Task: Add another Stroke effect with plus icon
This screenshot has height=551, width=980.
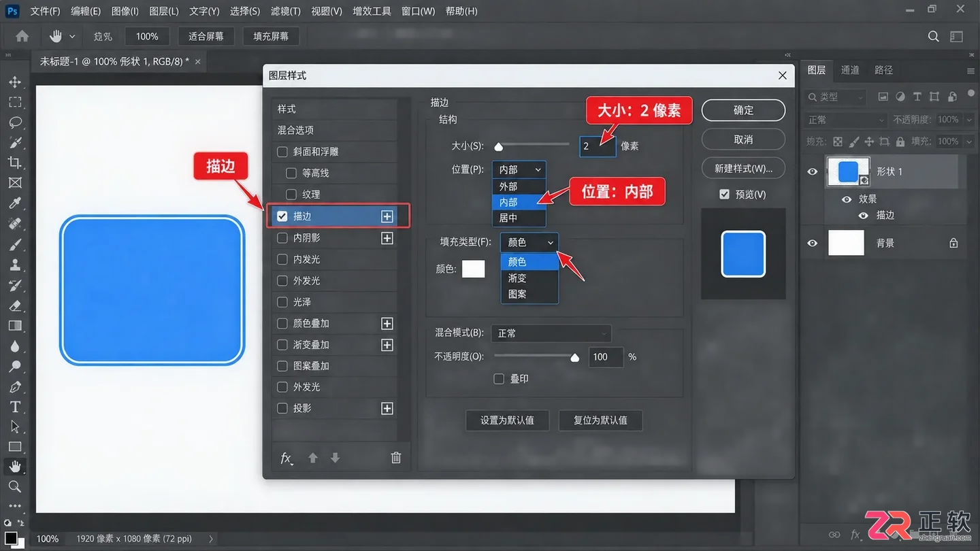Action: point(387,216)
